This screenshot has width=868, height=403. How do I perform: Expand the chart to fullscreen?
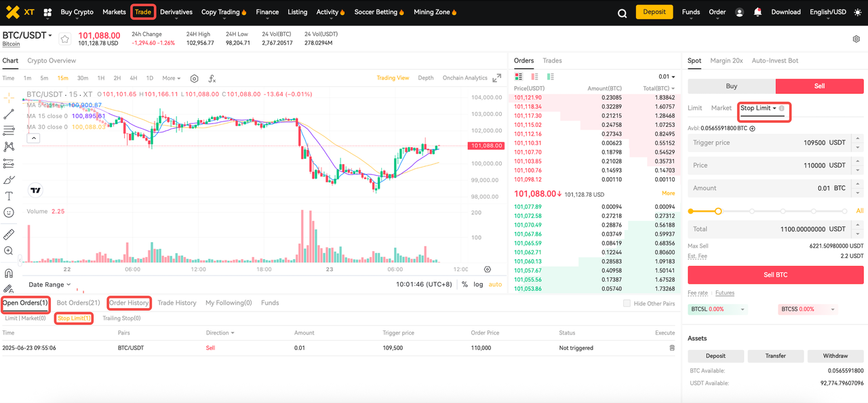coord(497,78)
